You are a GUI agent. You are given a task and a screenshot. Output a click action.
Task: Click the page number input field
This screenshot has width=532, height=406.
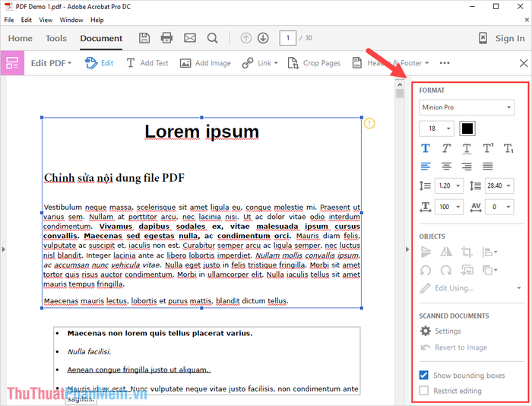point(287,38)
